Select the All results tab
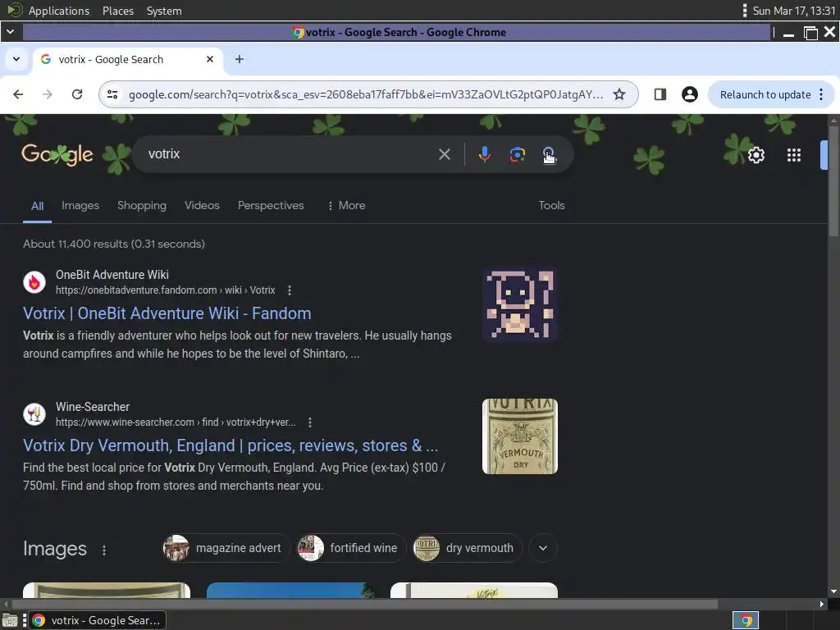 pyautogui.click(x=37, y=206)
